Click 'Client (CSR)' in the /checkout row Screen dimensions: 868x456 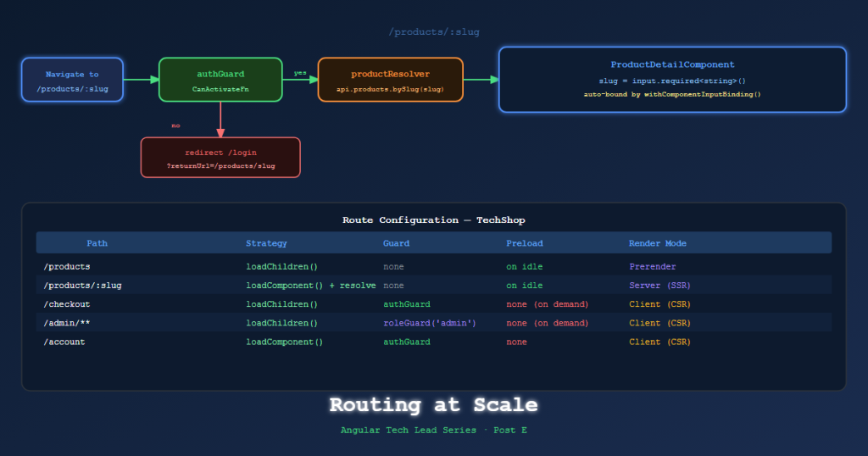[x=659, y=304]
